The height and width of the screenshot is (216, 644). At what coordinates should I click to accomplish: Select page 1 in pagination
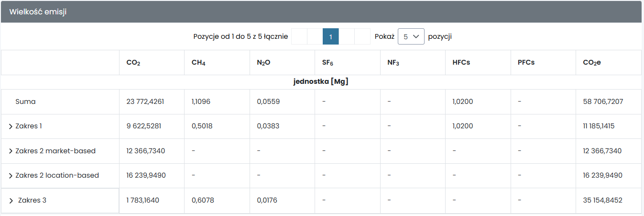point(331,36)
